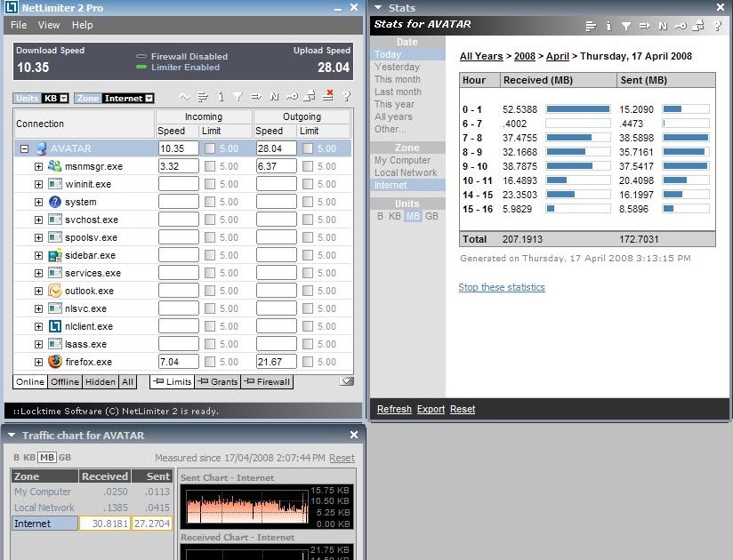Click the 'N' icon in NetLimiter toolbar

coord(274,97)
